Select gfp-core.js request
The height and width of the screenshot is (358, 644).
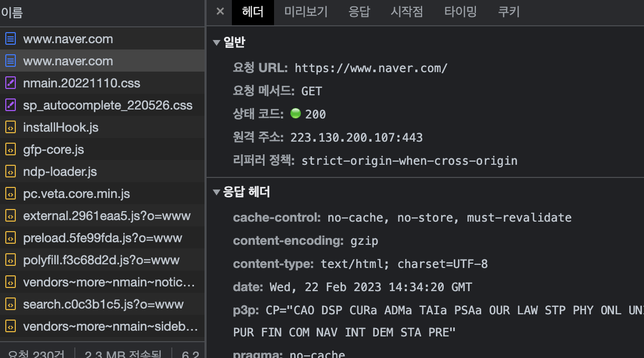pyautogui.click(x=102, y=150)
